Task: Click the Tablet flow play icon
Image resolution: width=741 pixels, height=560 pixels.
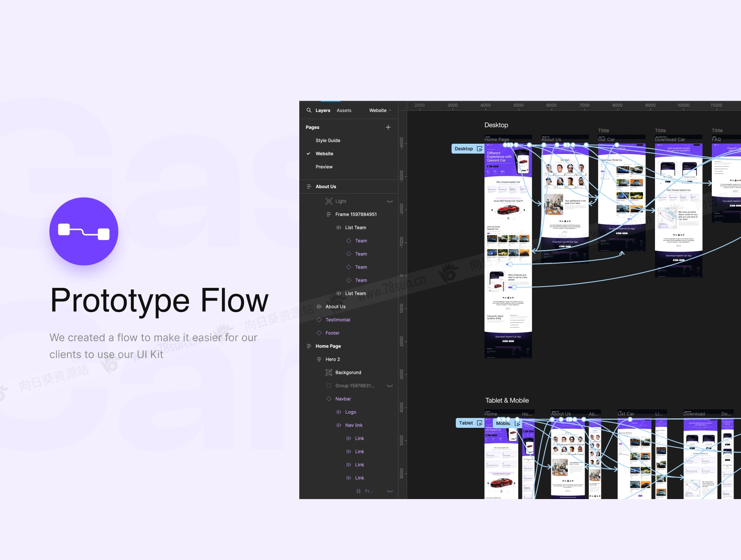Action: (x=480, y=423)
